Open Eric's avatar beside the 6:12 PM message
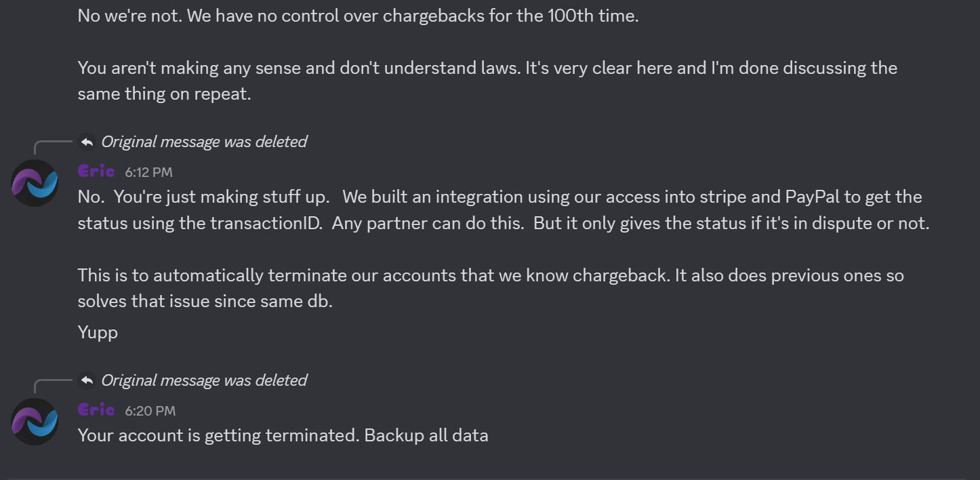980x480 pixels. 35,183
